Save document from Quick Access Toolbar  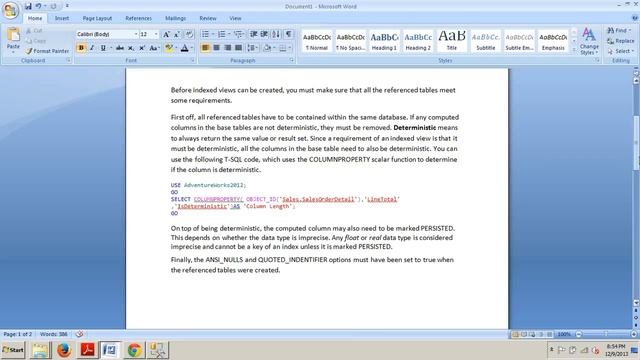click(28, 6)
